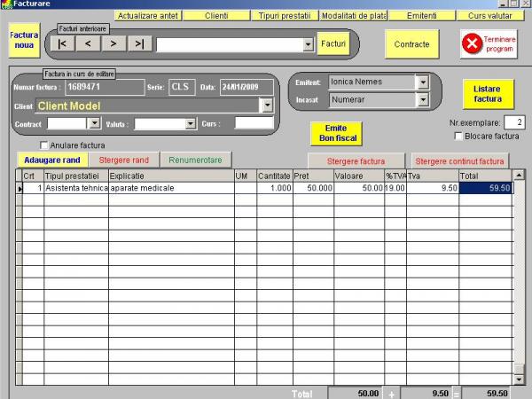Screen dimensions: 532x399
Task: Go to the first previous invoice
Action: point(62,43)
